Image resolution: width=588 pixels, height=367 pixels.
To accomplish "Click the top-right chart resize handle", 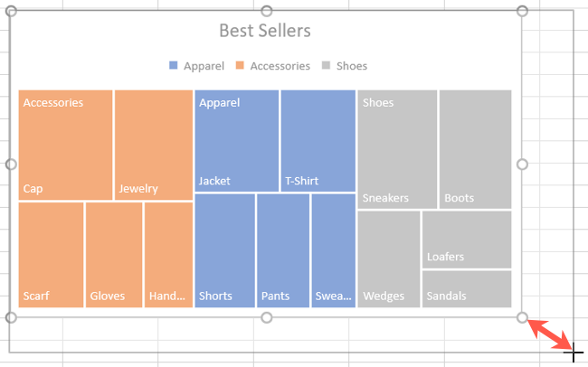I will (x=522, y=11).
